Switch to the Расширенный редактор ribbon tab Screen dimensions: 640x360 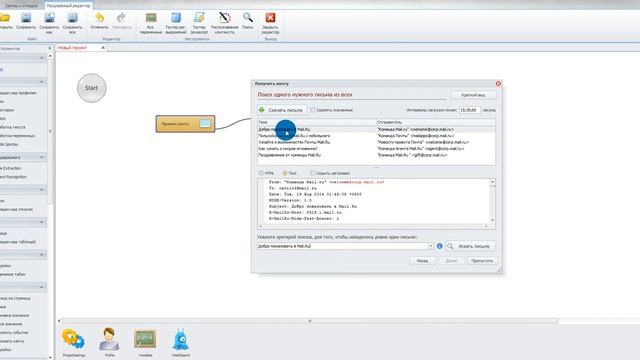tap(69, 6)
